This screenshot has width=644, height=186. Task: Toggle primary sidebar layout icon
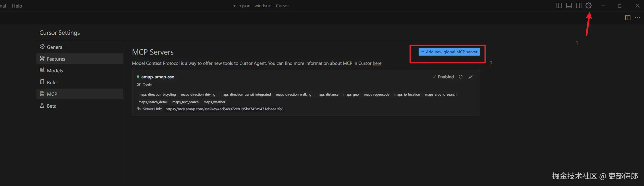(559, 5)
